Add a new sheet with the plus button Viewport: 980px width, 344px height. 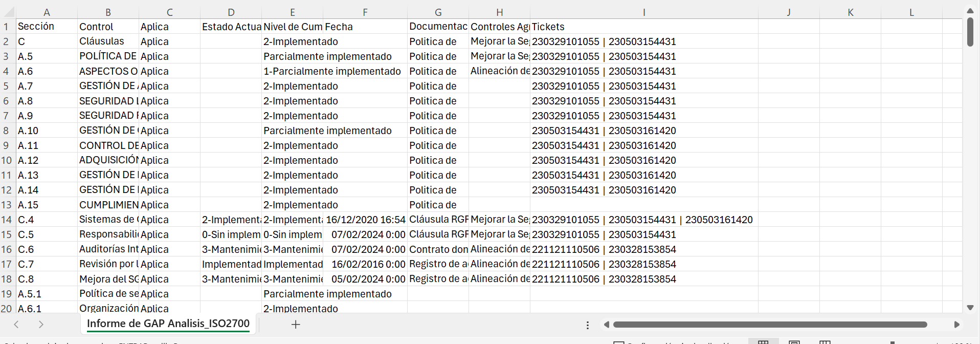296,325
